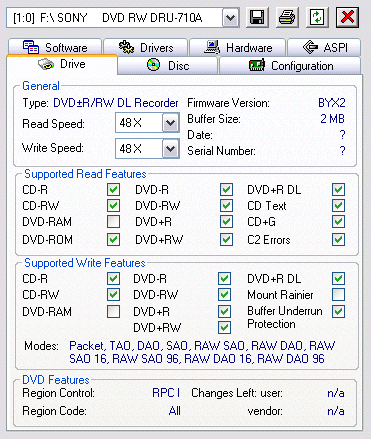Viewport: 371px width, 439px height.
Task: Expand the Read Speed dropdown
Action: [171, 123]
